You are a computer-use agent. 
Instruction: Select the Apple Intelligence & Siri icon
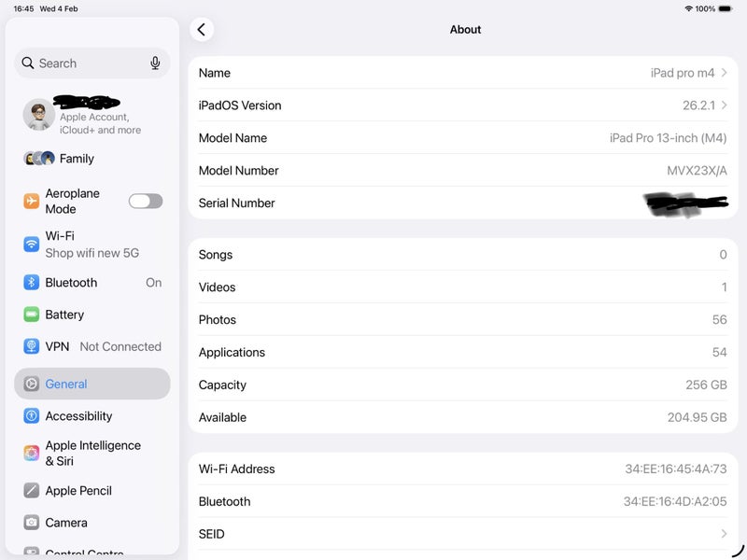34,451
